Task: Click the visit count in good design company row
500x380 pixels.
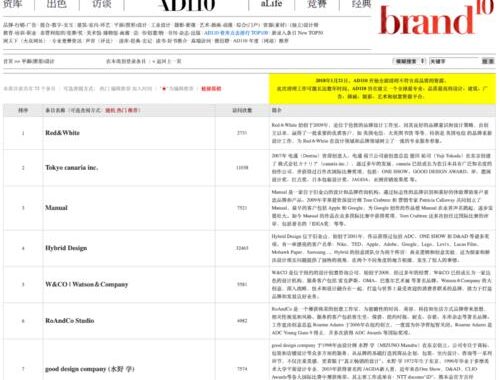Action: pos(242,369)
